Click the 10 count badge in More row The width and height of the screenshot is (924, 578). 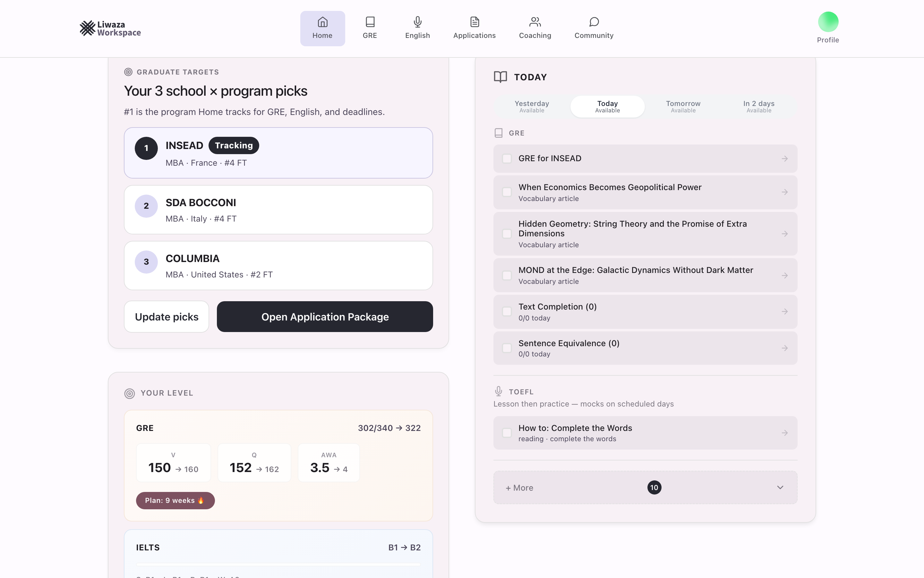(x=654, y=487)
